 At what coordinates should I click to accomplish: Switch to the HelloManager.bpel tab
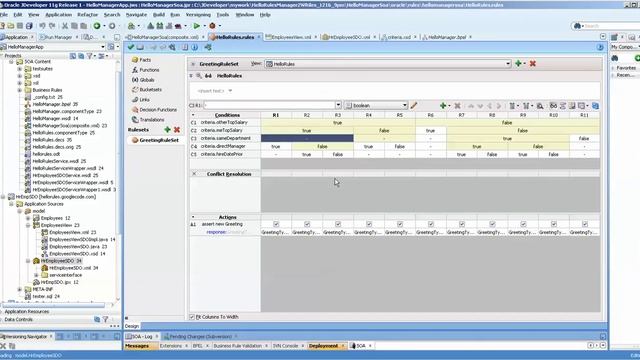447,37
